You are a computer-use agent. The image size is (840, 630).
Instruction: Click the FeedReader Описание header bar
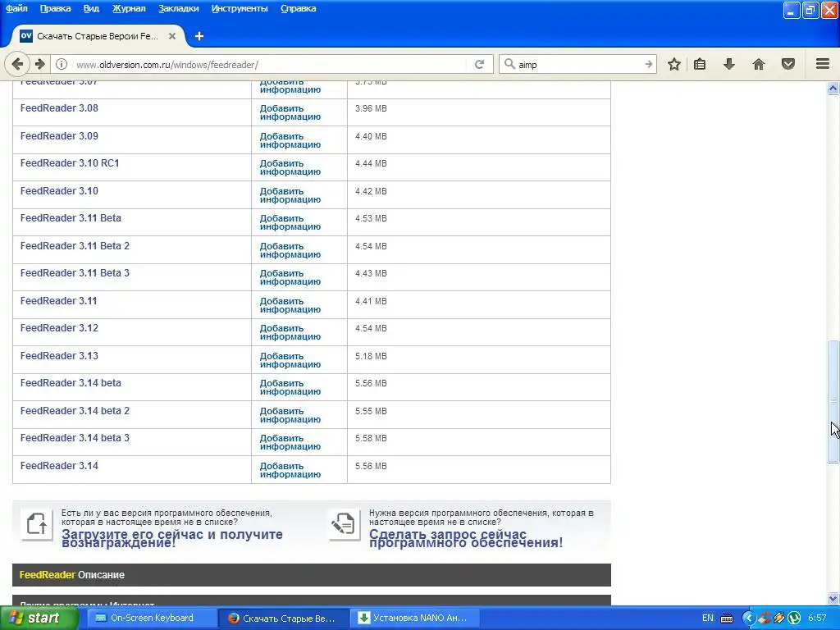[311, 575]
